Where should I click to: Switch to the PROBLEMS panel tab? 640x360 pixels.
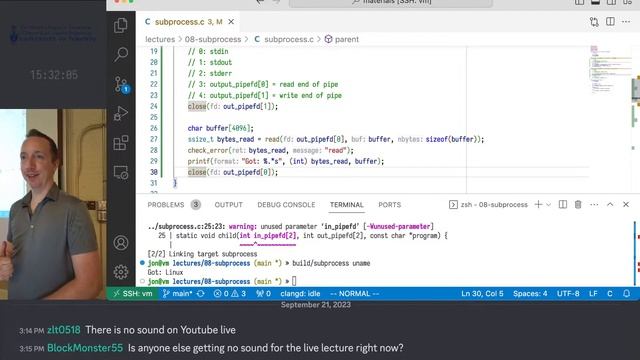pos(173,204)
